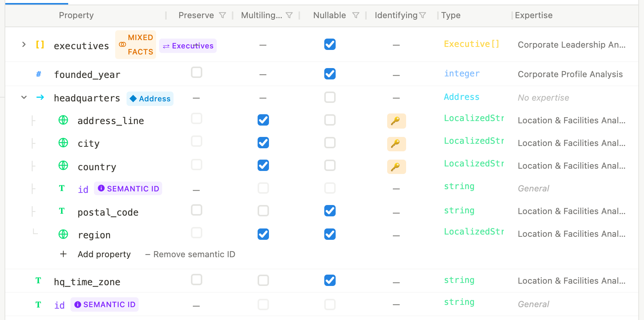
Task: Open the Nullable column filter
Action: pos(356,15)
